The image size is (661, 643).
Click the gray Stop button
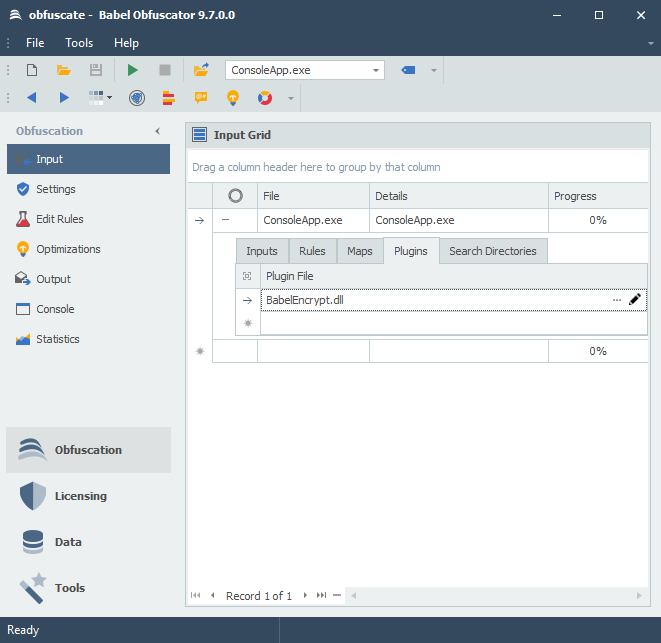click(x=165, y=70)
